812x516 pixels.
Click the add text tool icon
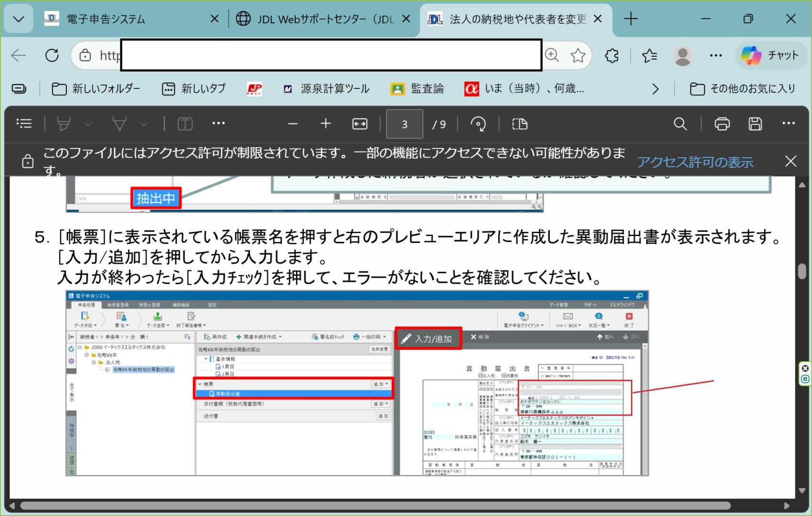tap(185, 124)
